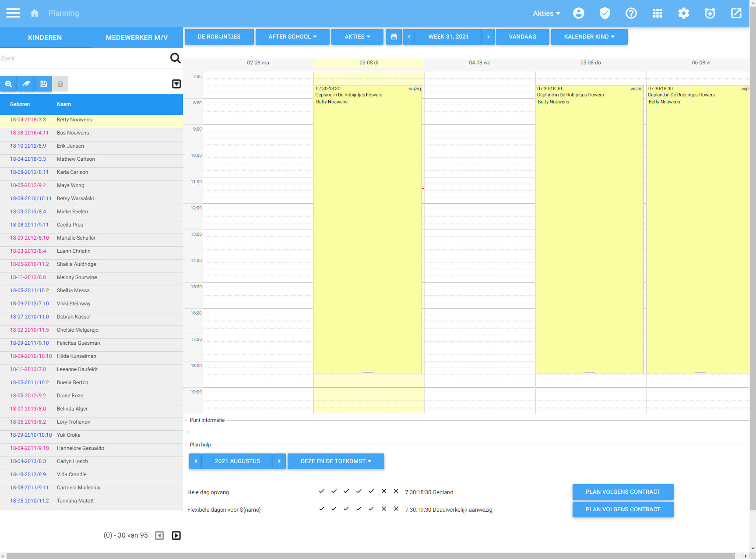Click the user profile icon
Image resolution: width=756 pixels, height=559 pixels.
578,13
